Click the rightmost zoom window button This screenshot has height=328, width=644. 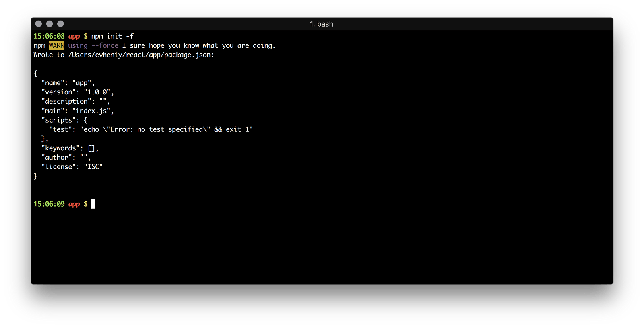click(x=60, y=24)
